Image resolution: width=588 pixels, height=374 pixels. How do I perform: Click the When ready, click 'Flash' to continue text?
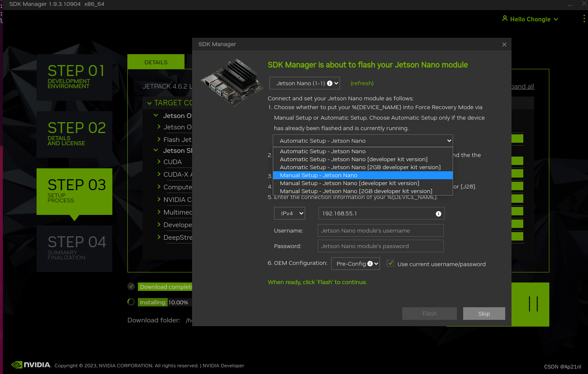click(317, 282)
